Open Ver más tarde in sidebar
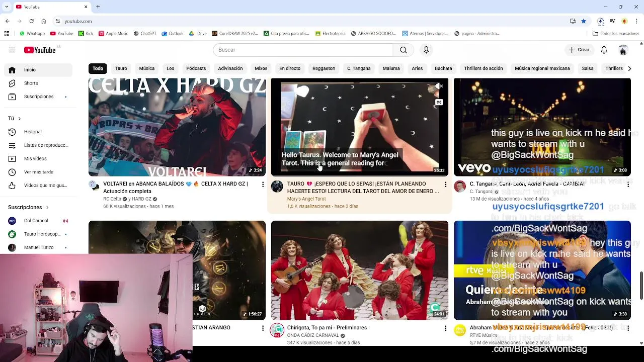 coord(38,172)
